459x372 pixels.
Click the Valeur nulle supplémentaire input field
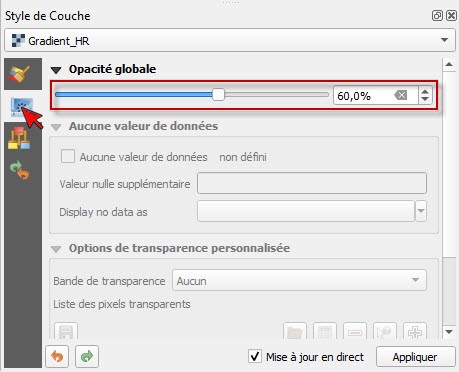[x=312, y=183]
